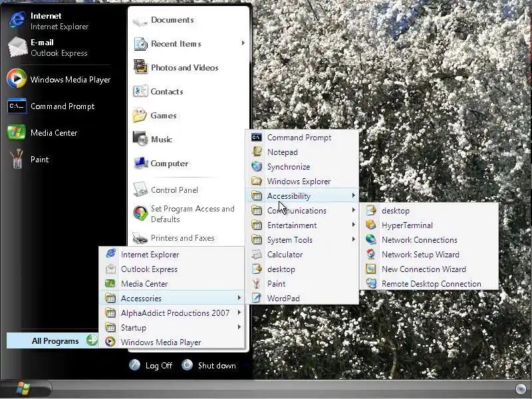532x399 pixels.
Task: Open Windows Explorer icon in Accessories menu
Action: point(257,181)
